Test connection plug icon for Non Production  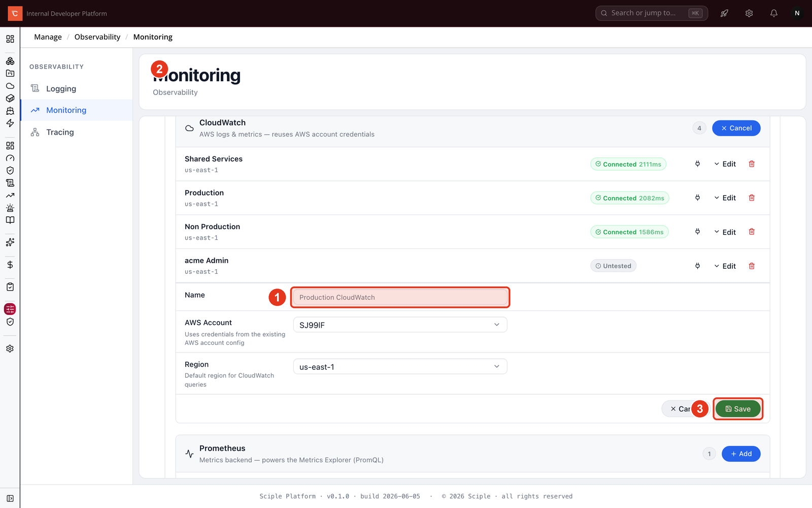[697, 232]
